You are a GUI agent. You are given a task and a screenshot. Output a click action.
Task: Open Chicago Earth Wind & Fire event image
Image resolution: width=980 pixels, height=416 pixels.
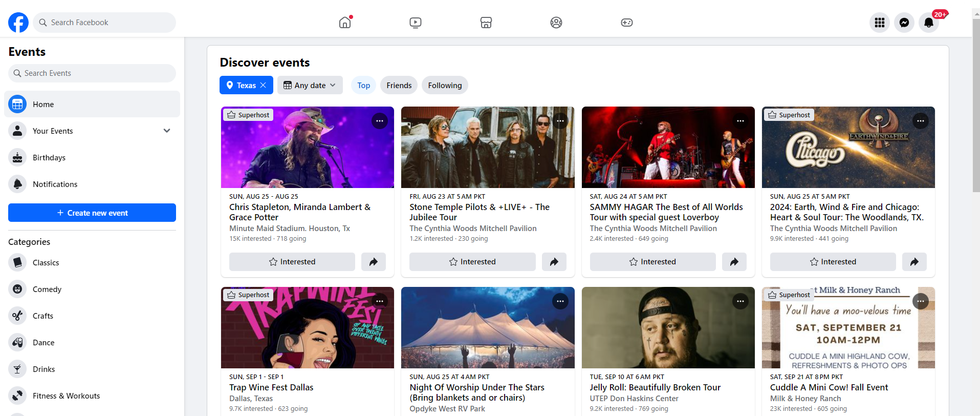(x=848, y=148)
